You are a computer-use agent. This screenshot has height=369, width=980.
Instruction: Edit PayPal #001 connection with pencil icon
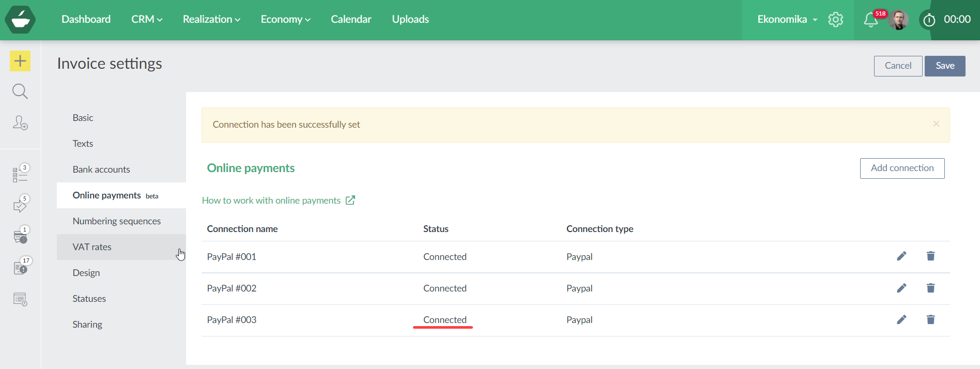coord(901,256)
